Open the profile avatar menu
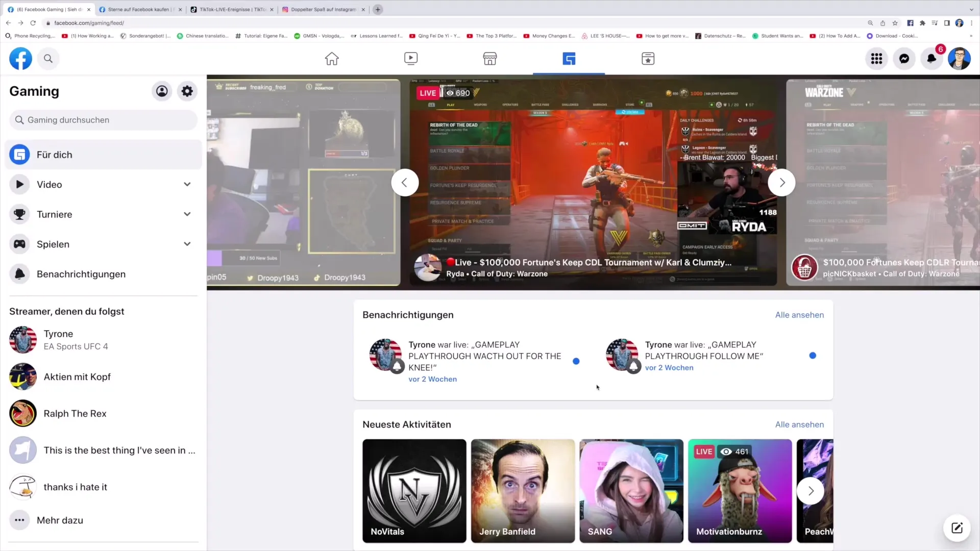 pyautogui.click(x=959, y=59)
